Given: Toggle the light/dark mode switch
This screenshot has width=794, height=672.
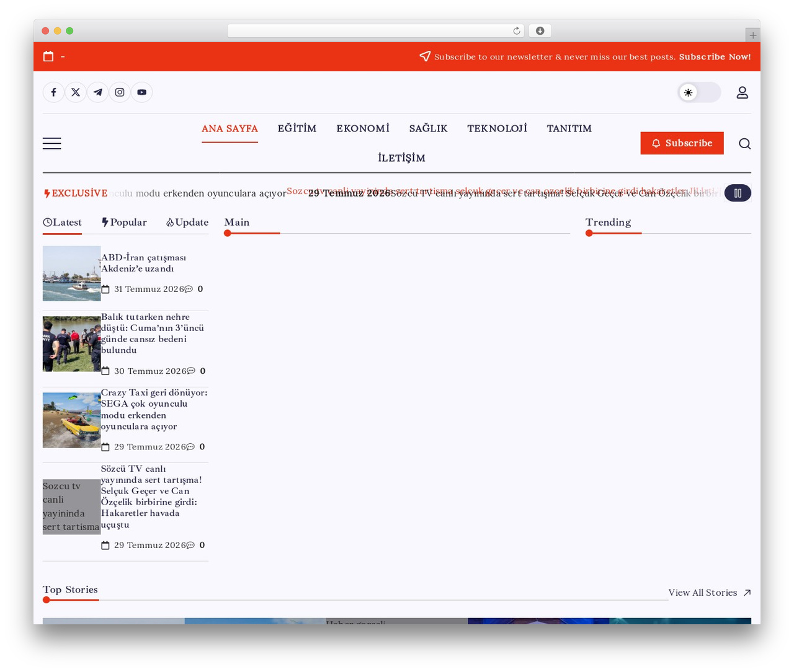Looking at the screenshot, I should coord(699,92).
